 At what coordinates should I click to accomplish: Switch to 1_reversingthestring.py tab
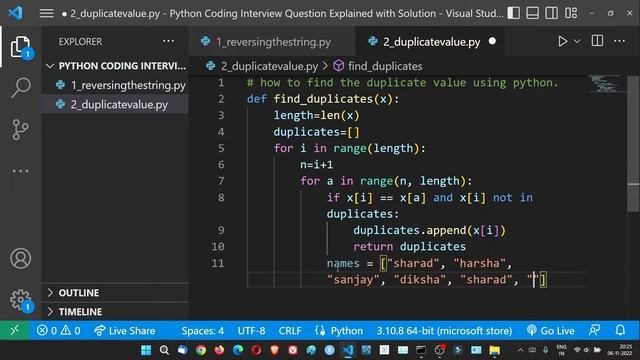tap(272, 42)
